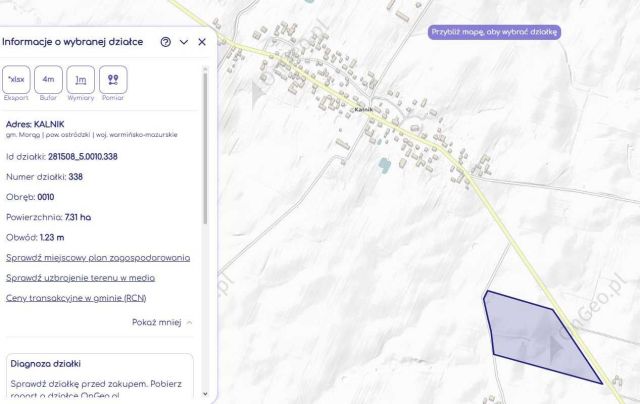Click the blue pond near Kalnik

pos(384,165)
